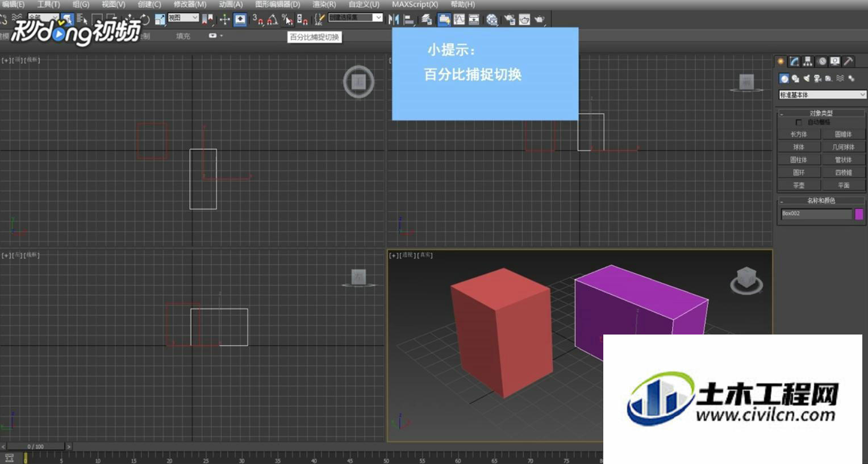Open the 视图 reference coordinate dropdown

point(183,18)
